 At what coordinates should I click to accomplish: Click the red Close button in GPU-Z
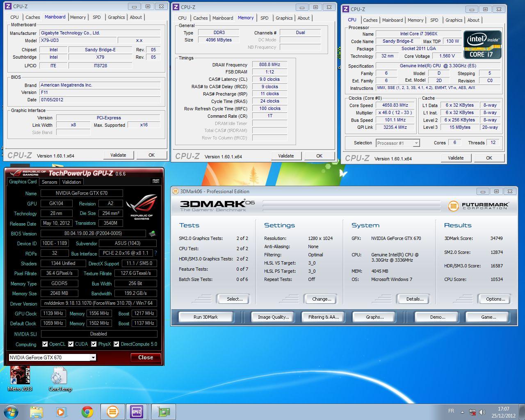tap(146, 357)
